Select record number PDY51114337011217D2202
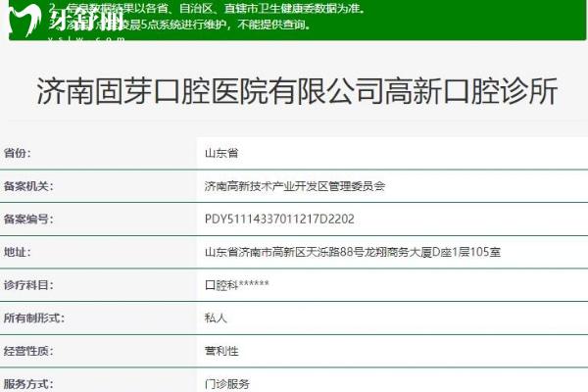This screenshot has width=588, height=392. coord(279,220)
